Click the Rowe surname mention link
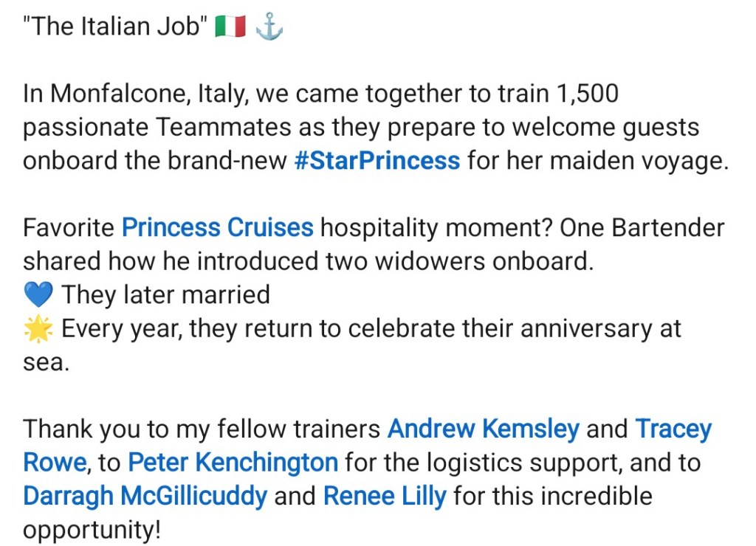This screenshot has height=546, width=756. pos(55,463)
